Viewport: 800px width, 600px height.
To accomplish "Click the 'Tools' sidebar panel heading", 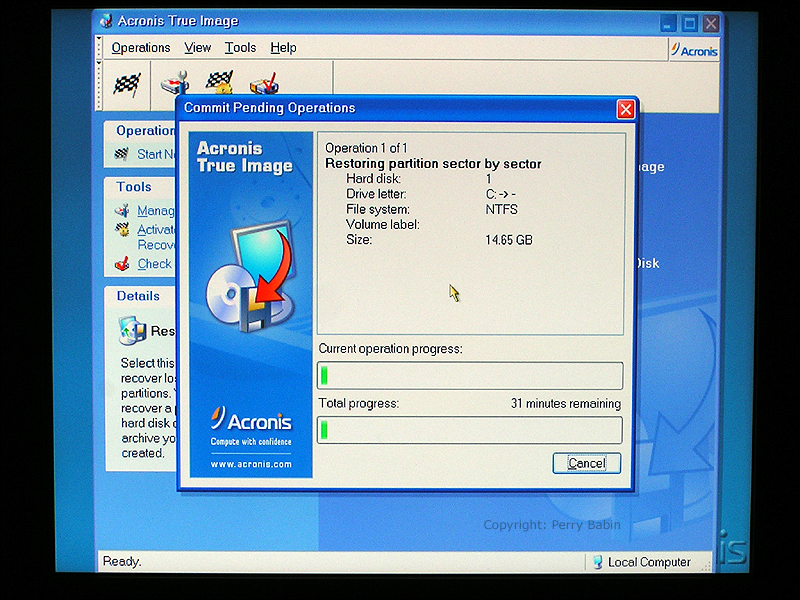I will 134,186.
